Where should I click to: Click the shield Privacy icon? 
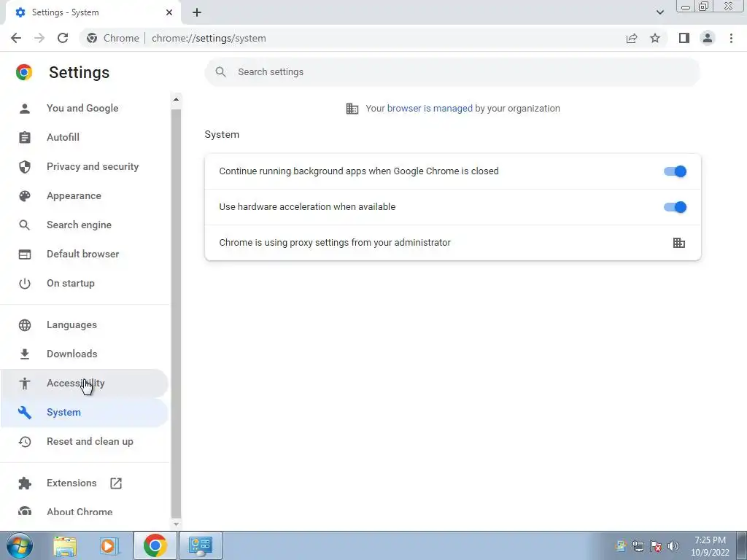click(25, 167)
